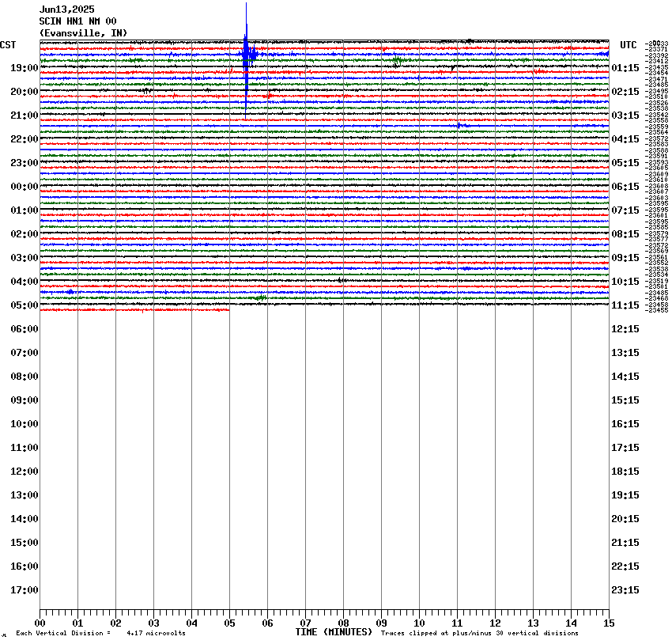Click minute 01 on the time axis
Viewport: 672px width, 644px height.
pyautogui.click(x=77, y=623)
